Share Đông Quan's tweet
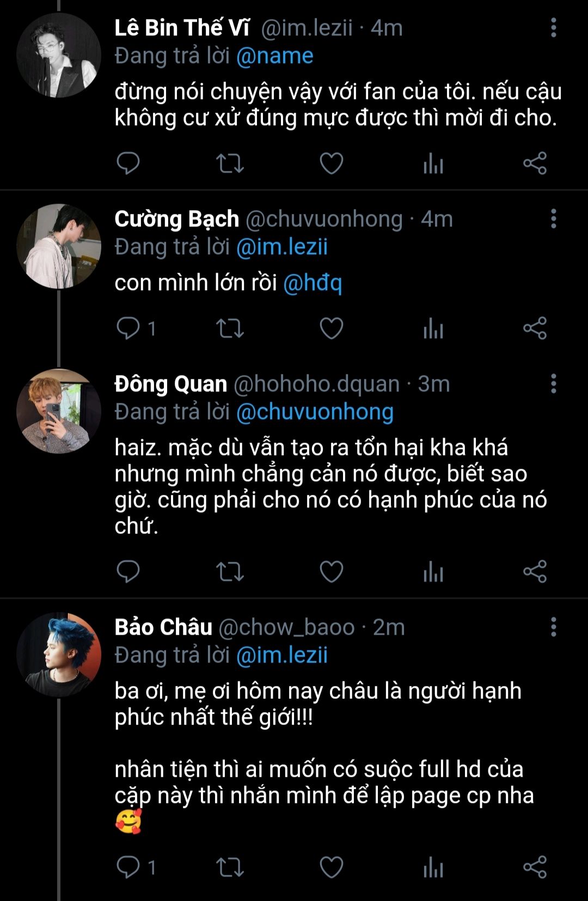Viewport: 588px width, 901px height. point(535,571)
